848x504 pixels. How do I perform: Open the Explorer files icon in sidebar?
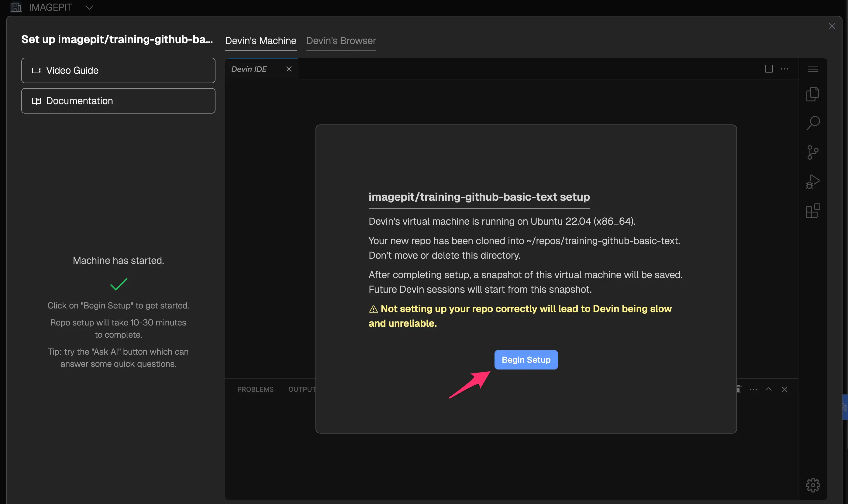(x=813, y=94)
